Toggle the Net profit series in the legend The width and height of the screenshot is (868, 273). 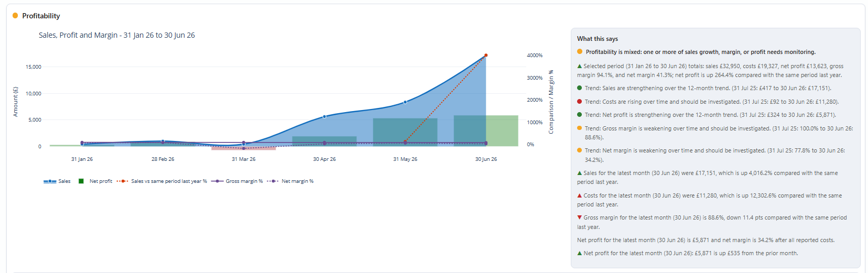click(95, 181)
